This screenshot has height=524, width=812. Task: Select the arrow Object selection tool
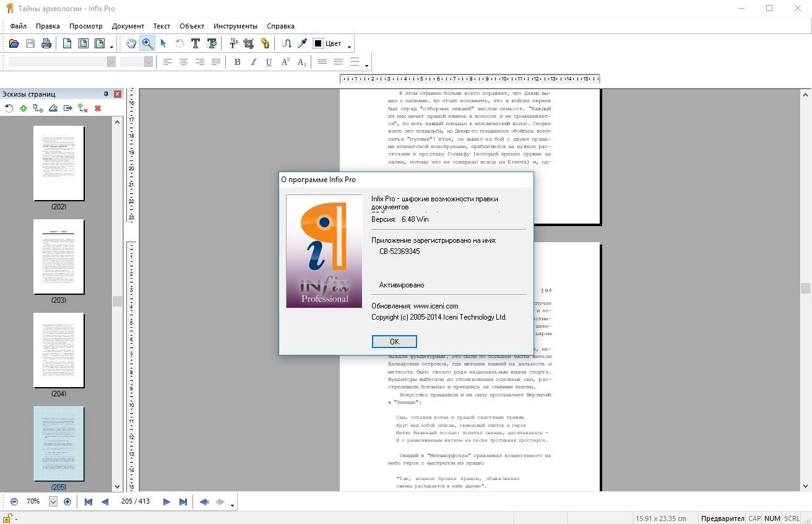tap(163, 43)
